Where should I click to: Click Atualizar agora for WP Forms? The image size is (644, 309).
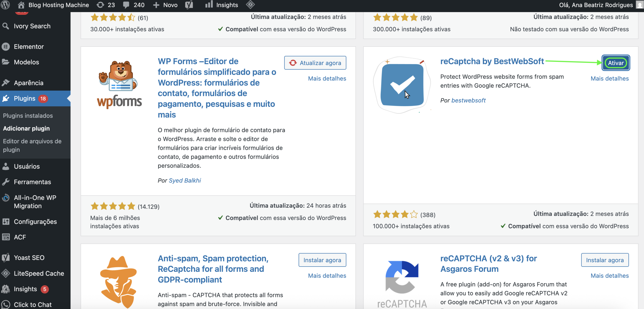tap(315, 63)
